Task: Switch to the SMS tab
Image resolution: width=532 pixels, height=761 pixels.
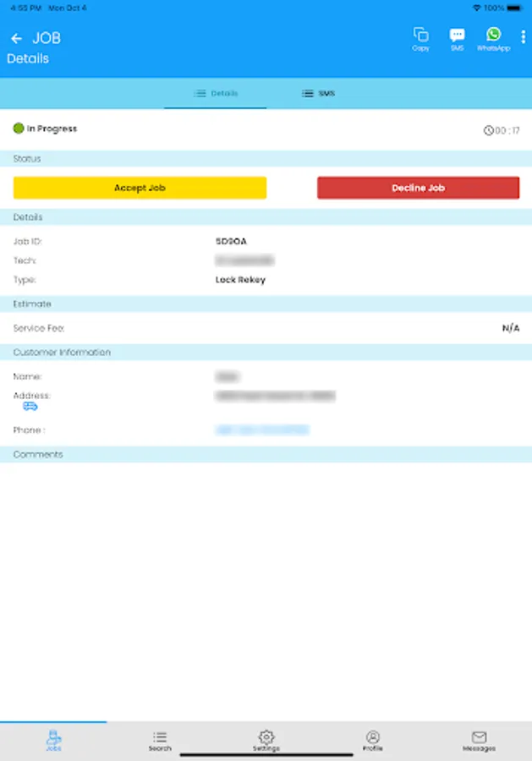Action: click(x=318, y=93)
